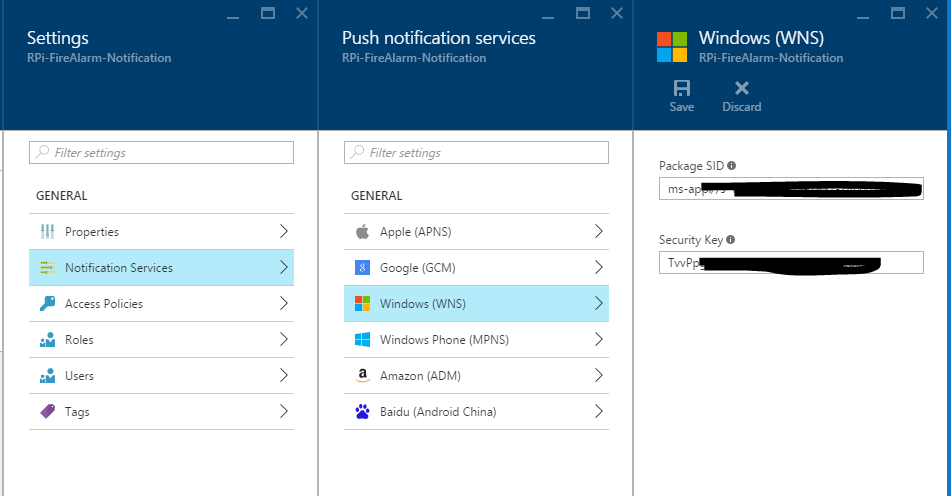951x496 pixels.
Task: Focus the Settings filter input
Action: pyautogui.click(x=161, y=152)
